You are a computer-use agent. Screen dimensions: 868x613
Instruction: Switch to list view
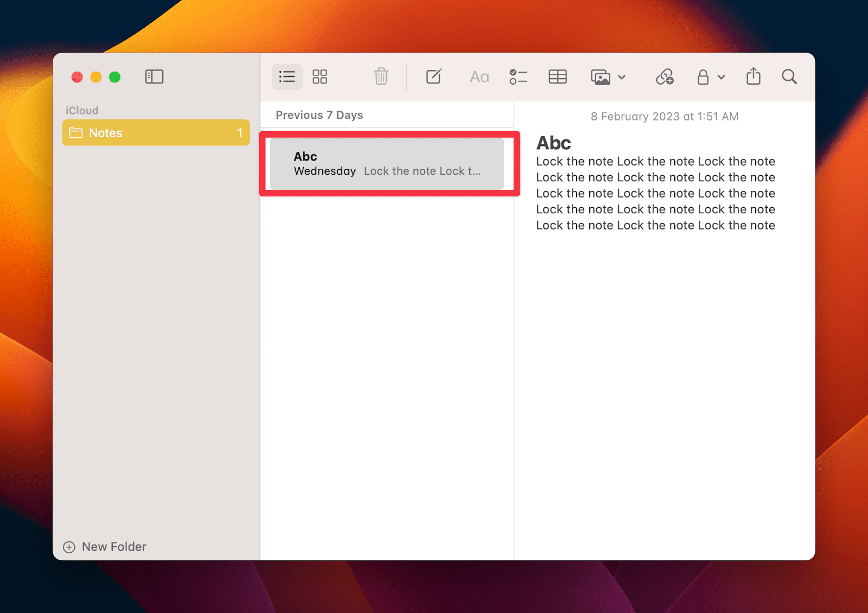click(x=287, y=76)
